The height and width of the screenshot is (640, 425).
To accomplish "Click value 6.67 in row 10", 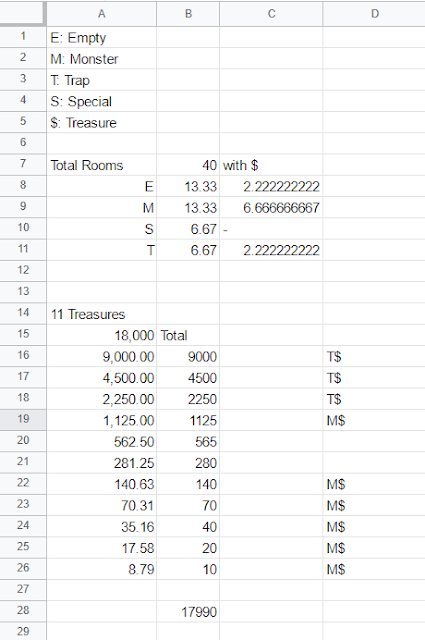I will point(188,229).
